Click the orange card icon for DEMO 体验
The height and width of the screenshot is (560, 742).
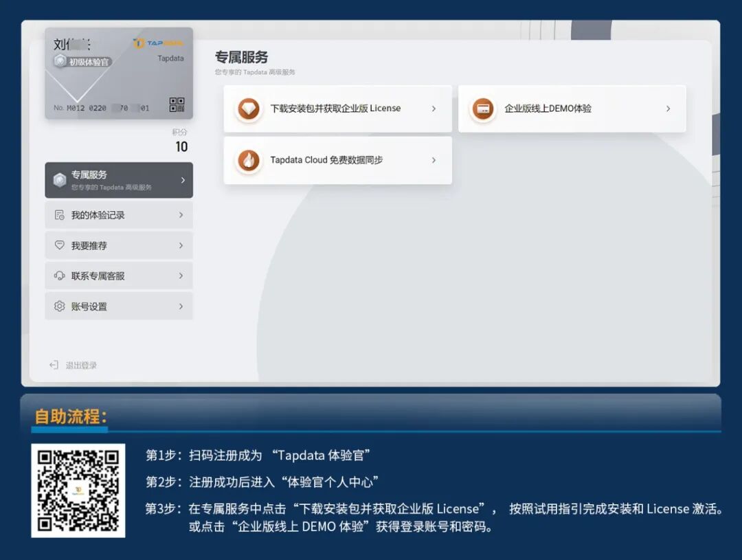(483, 109)
